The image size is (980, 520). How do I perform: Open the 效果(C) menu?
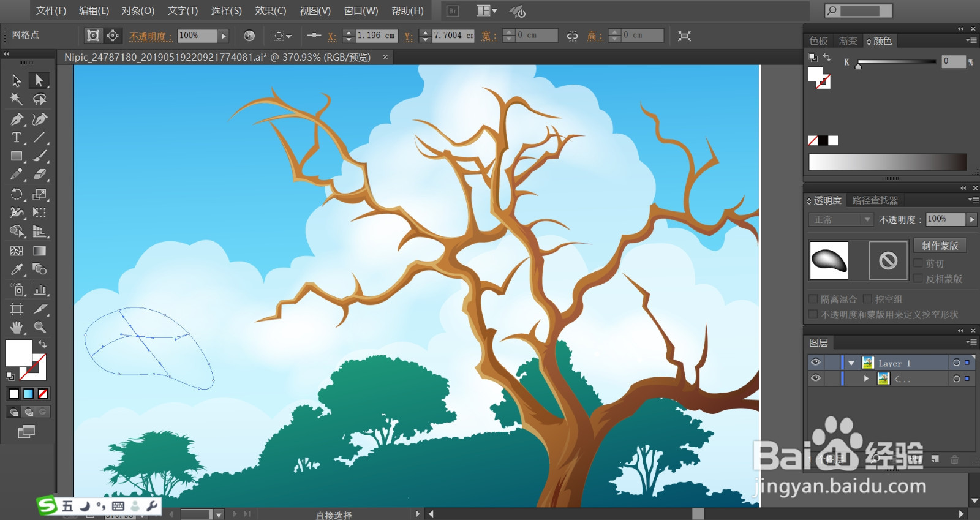(x=271, y=10)
